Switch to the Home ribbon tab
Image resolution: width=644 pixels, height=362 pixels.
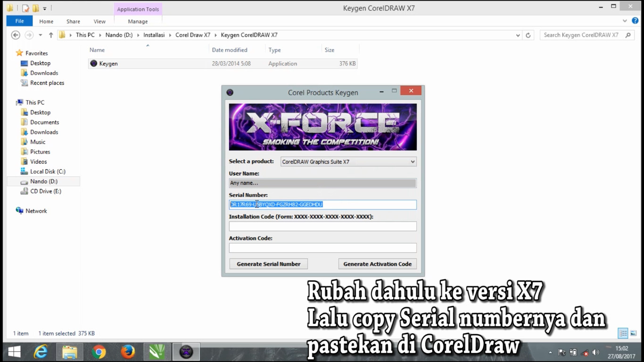[46, 21]
